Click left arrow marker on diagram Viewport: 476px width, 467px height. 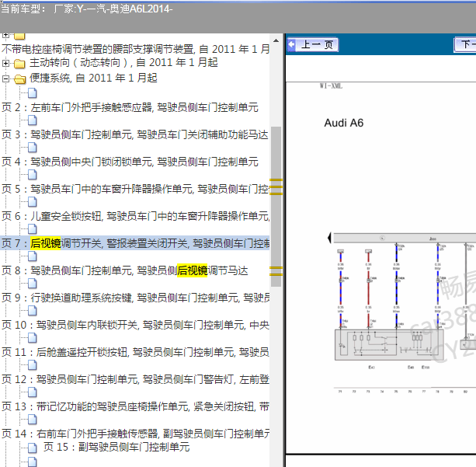coord(329,238)
